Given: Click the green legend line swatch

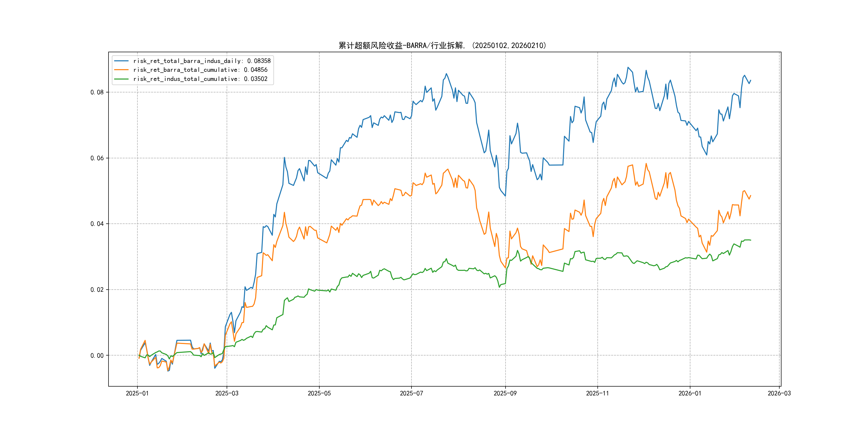Looking at the screenshot, I should tap(121, 79).
